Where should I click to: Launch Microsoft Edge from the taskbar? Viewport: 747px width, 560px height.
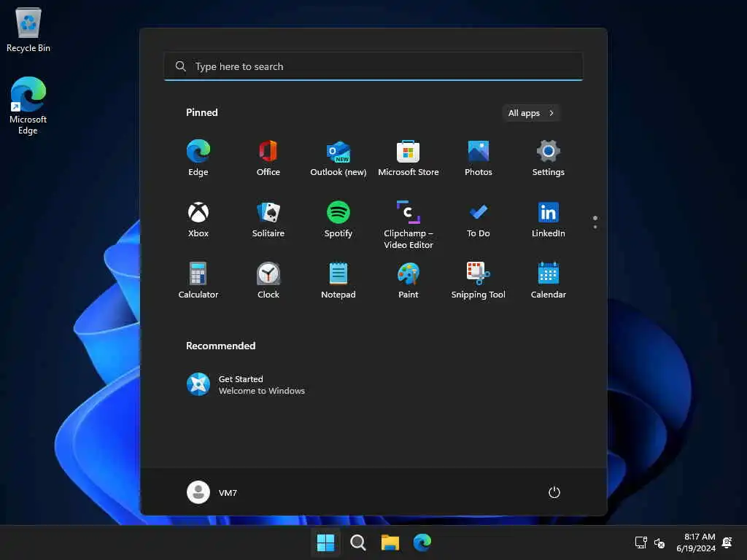pyautogui.click(x=422, y=542)
